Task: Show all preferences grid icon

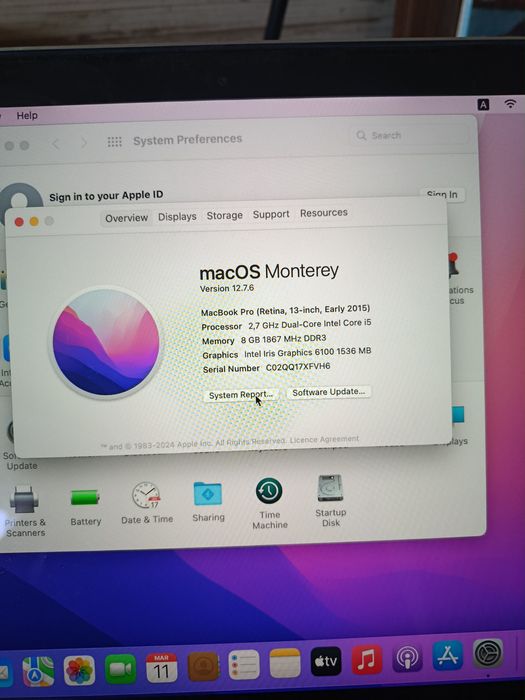Action: click(x=114, y=142)
